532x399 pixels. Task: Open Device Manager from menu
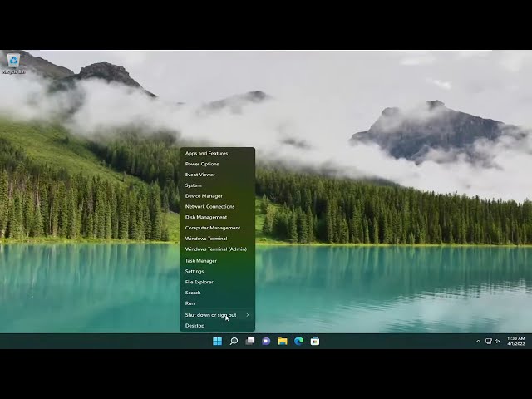(217, 196)
